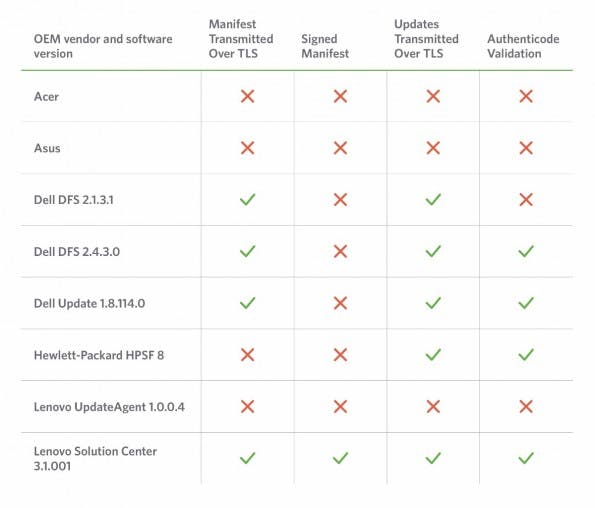The height and width of the screenshot is (508, 595).
Task: Select the 'Lenovo UpdateAgent 1.0.0.4' row label
Action: (109, 407)
